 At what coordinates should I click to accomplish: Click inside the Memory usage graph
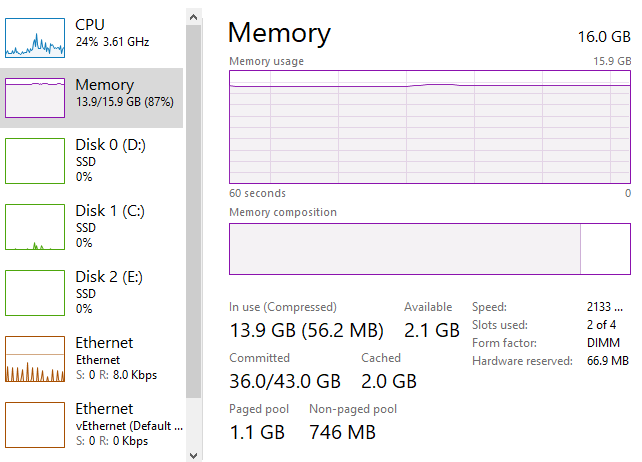tap(430, 135)
